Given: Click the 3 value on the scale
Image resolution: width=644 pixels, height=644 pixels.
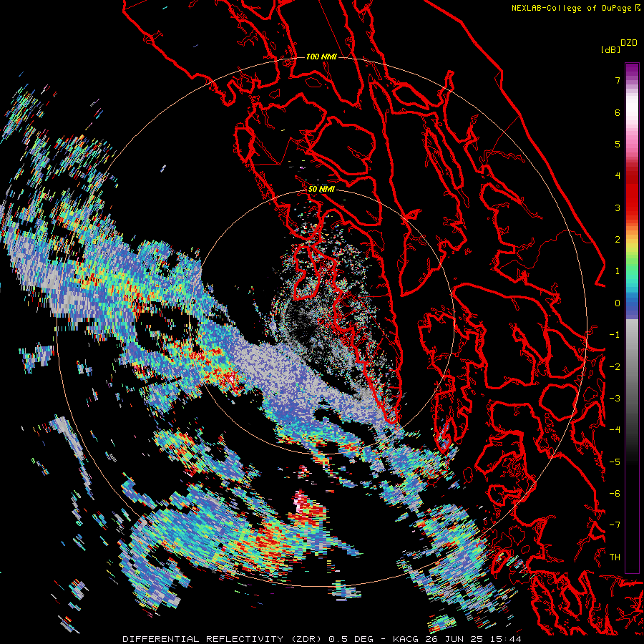Looking at the screenshot, I should pos(618,208).
